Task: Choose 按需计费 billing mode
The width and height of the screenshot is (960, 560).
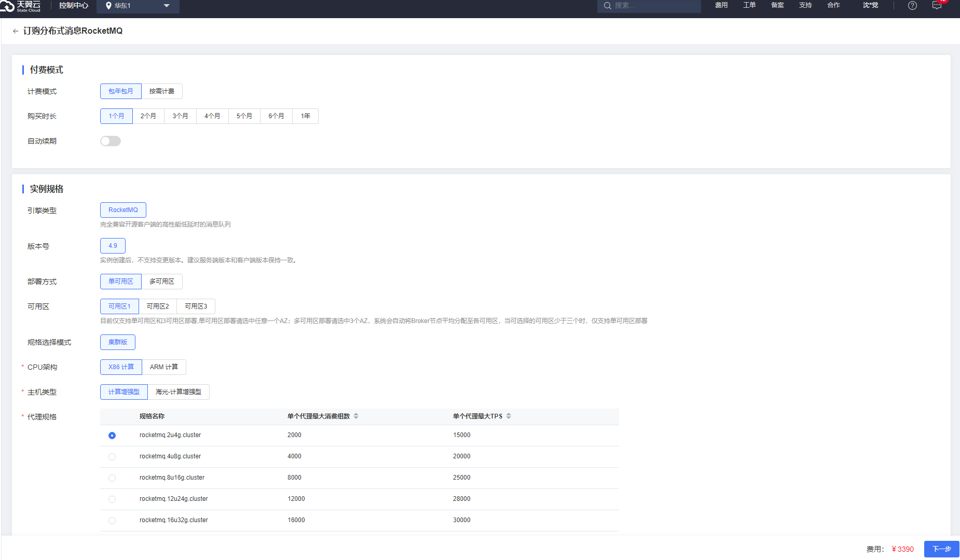Action: coord(162,91)
